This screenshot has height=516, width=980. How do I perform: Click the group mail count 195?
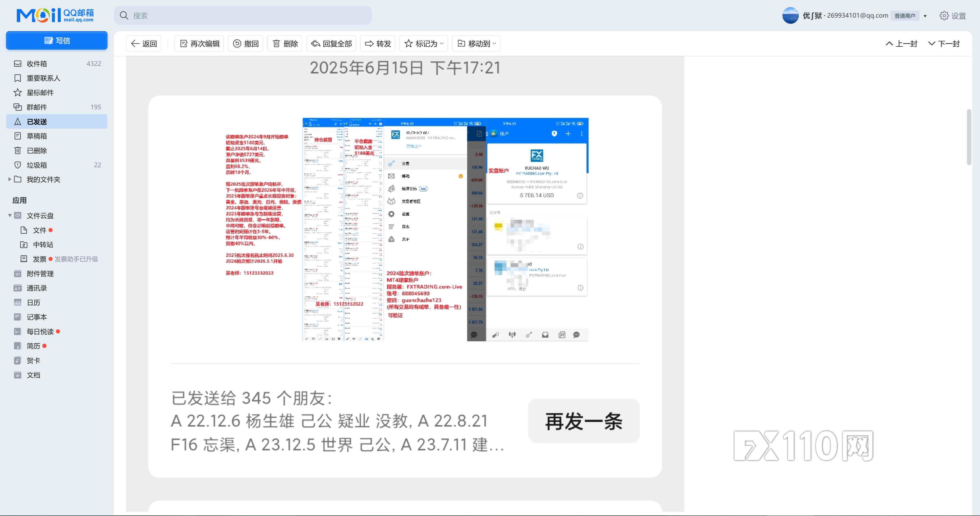(96, 107)
